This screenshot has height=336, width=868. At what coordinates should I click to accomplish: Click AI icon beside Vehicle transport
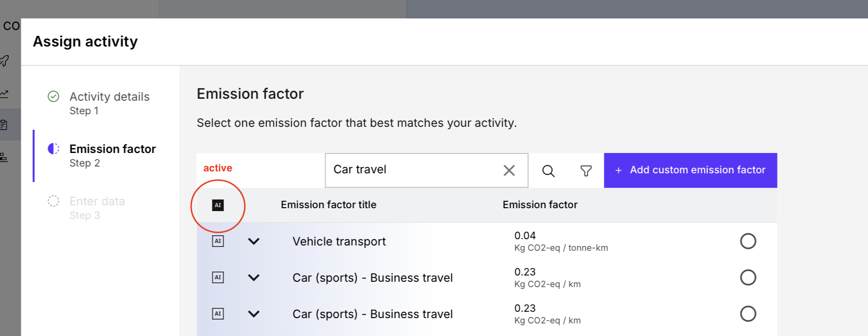pos(218,241)
